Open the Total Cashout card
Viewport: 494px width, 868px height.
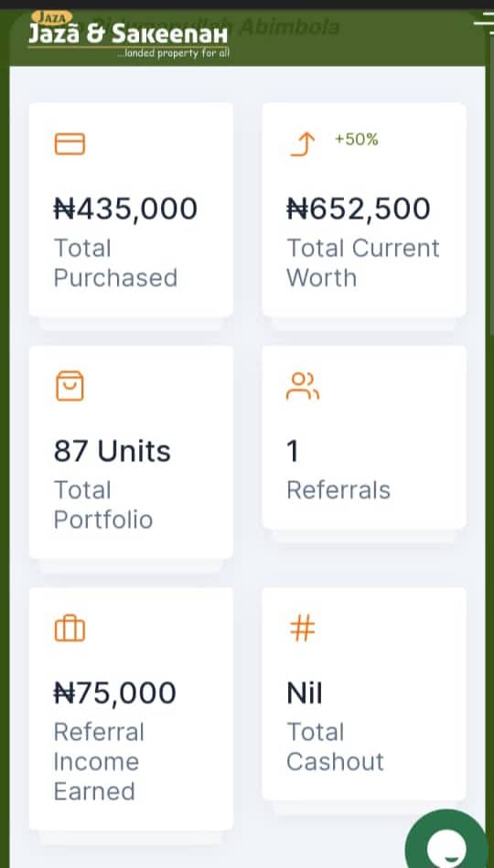point(364,693)
